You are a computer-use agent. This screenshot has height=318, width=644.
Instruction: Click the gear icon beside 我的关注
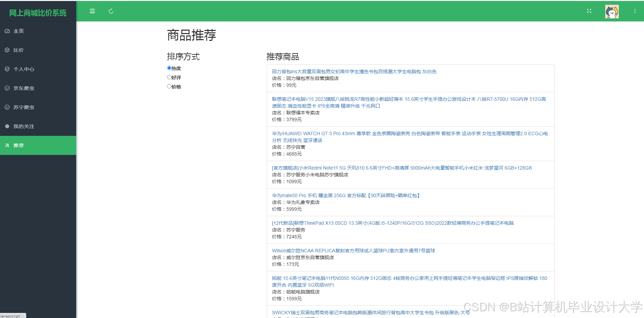coord(7,126)
